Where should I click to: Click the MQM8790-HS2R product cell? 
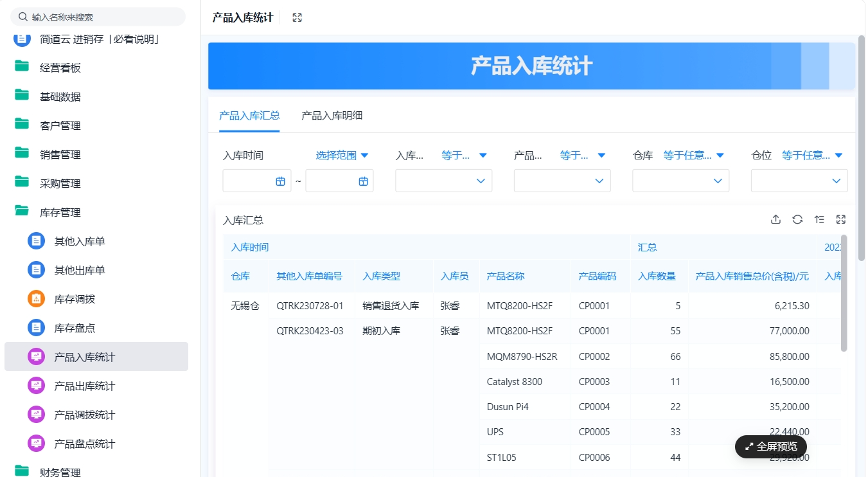[522, 356]
